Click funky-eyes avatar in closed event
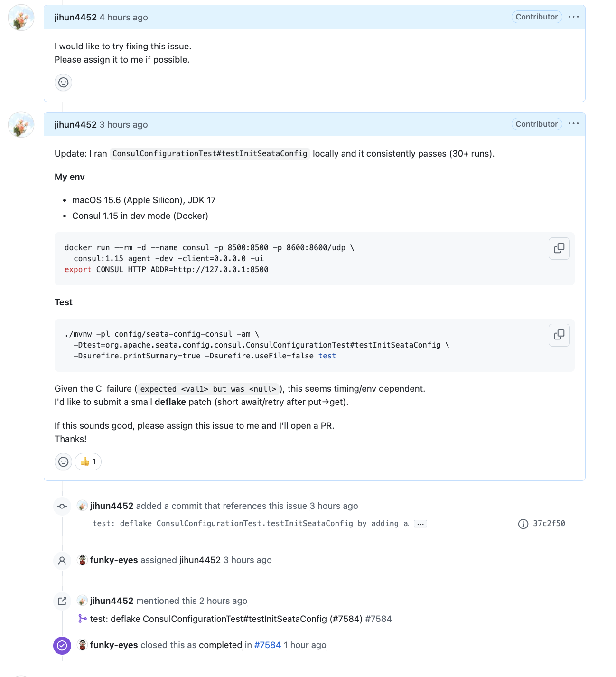The image size is (616, 677). click(83, 645)
